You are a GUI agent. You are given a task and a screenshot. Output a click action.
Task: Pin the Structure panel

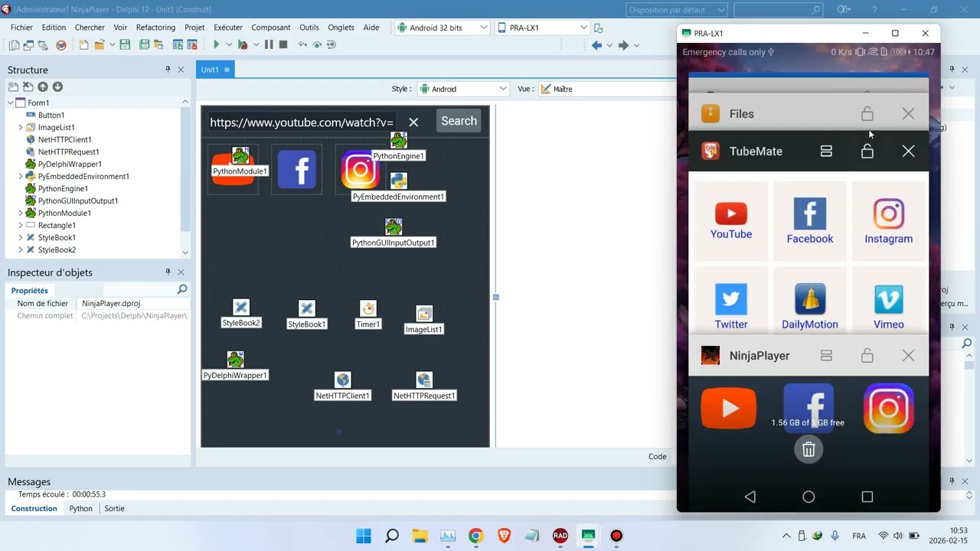[x=168, y=70]
